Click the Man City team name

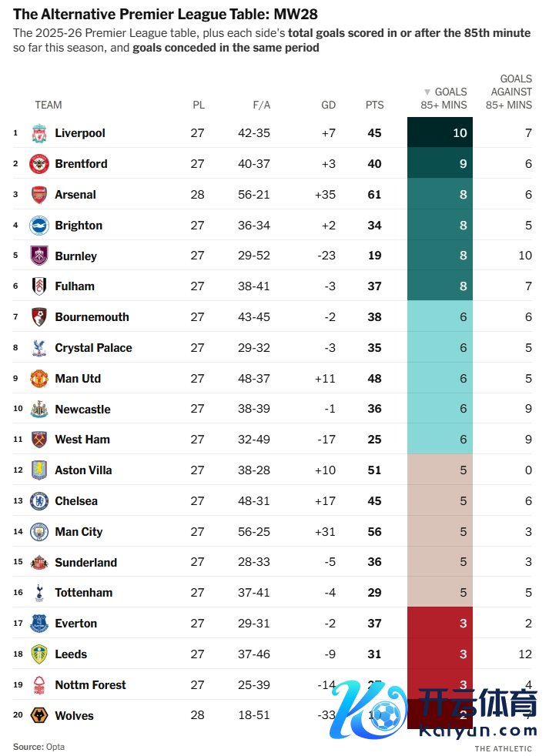pos(79,532)
